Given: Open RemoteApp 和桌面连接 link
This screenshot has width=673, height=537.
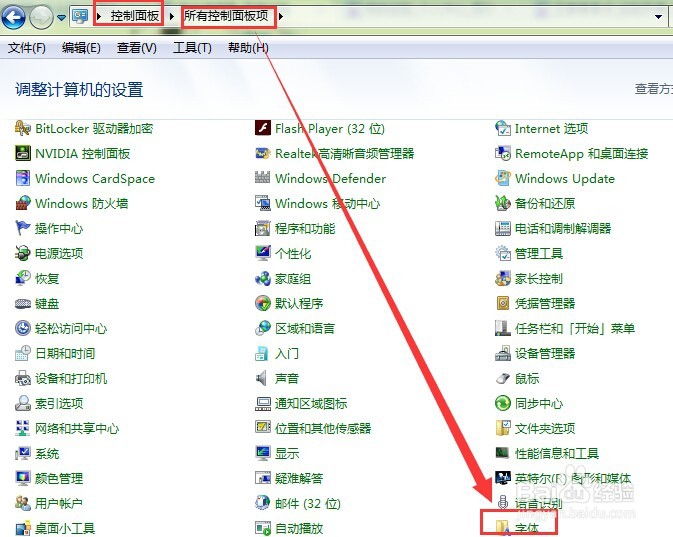Looking at the screenshot, I should point(582,153).
